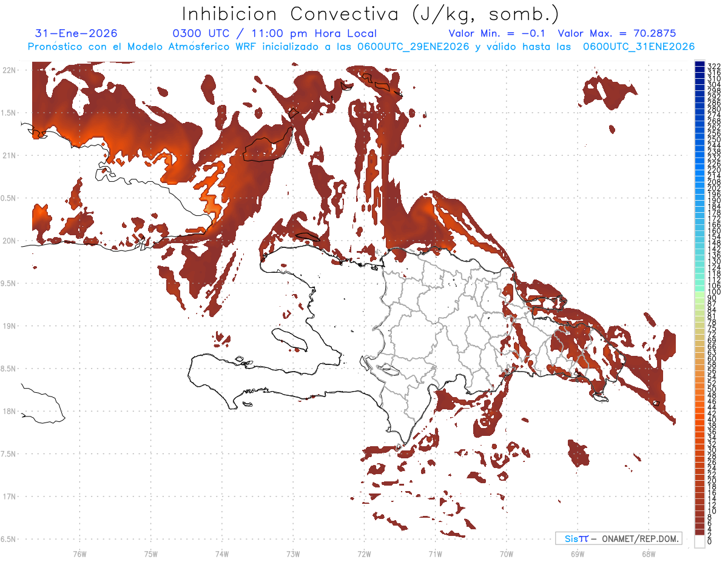Click the "0300 UTC / 11:00 pm Hora Local" text
Image resolution: width=728 pixels, height=562 pixels.
coord(274,33)
